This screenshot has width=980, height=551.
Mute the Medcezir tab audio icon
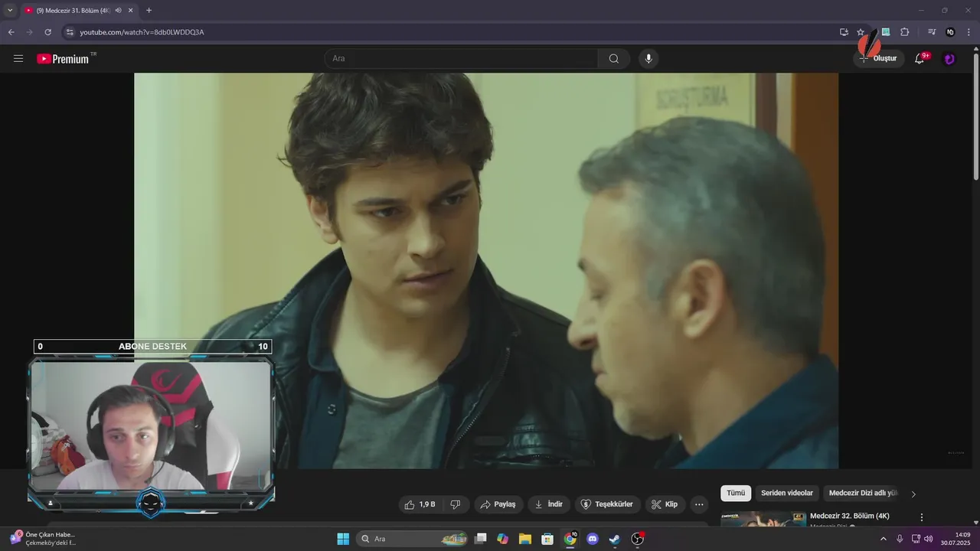point(118,11)
